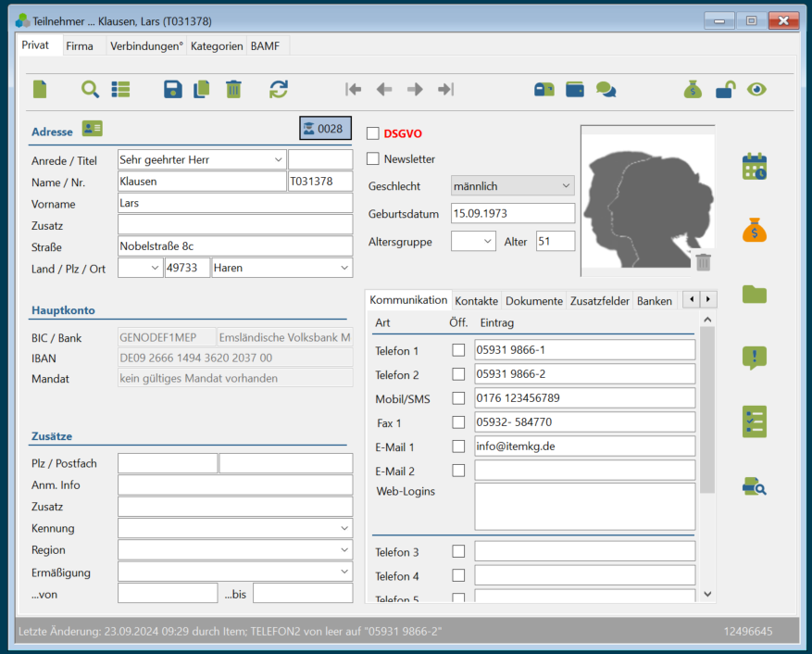This screenshot has height=654, width=812.
Task: Check the Telefon 3 public box
Action: [458, 551]
